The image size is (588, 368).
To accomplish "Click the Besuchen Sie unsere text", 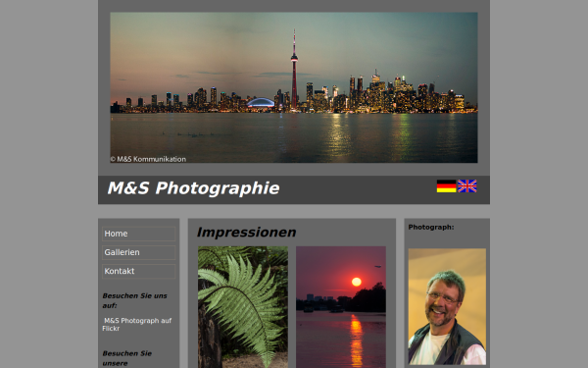I will pos(126,358).
